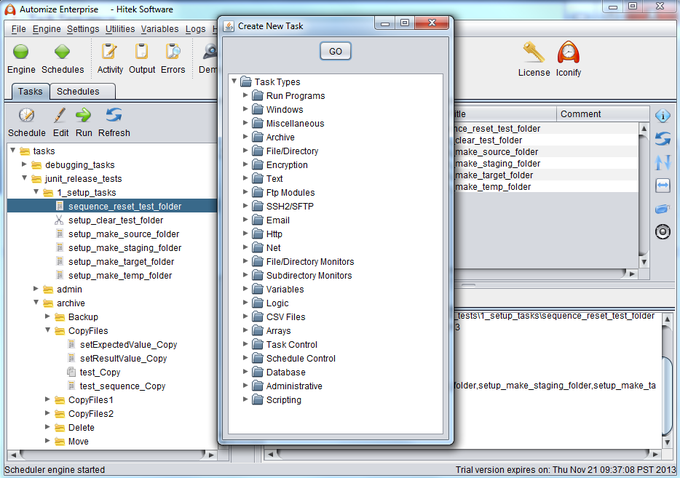Click the blue info icon on right sidebar
The width and height of the screenshot is (680, 478).
click(x=663, y=116)
